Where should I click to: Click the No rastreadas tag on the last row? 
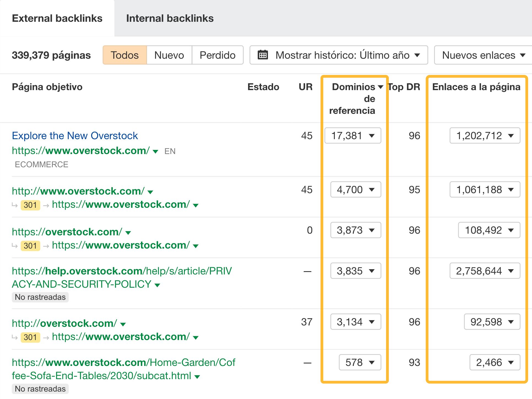pos(40,389)
